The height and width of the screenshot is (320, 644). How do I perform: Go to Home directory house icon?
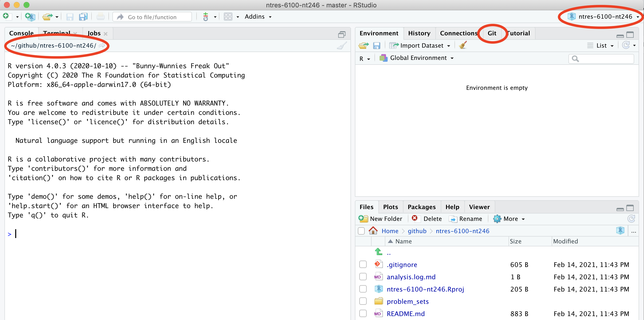(x=373, y=231)
